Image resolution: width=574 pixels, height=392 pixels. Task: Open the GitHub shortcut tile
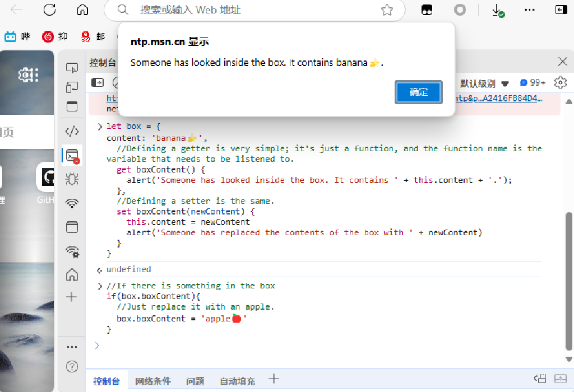(46, 183)
